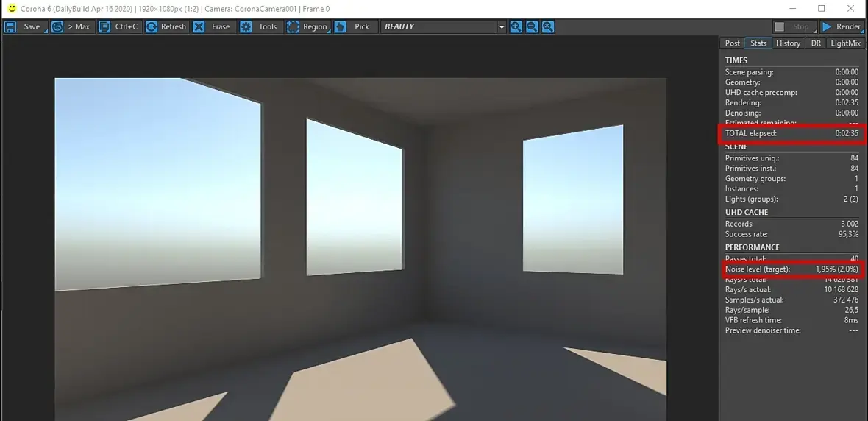
Task: Copy the render with the Ctrl+C button
Action: (x=120, y=26)
